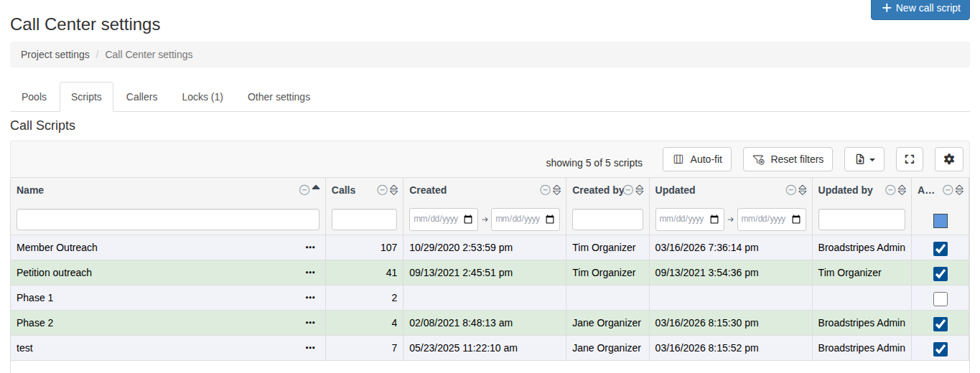Click the Updated by filter field
The image size is (980, 373).
[x=862, y=219]
